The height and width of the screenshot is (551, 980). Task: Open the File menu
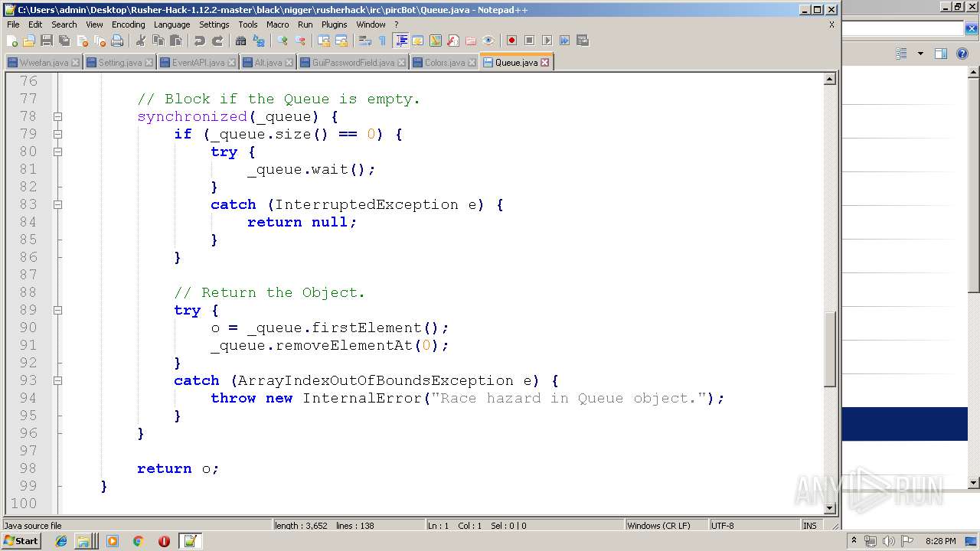(x=13, y=24)
